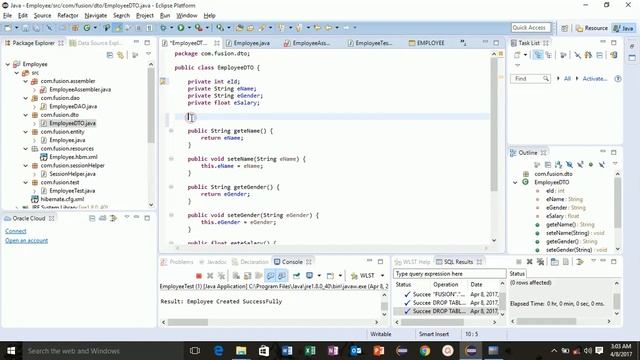The width and height of the screenshot is (640, 360).
Task: Click the green Run toolbar button
Action: (180, 28)
